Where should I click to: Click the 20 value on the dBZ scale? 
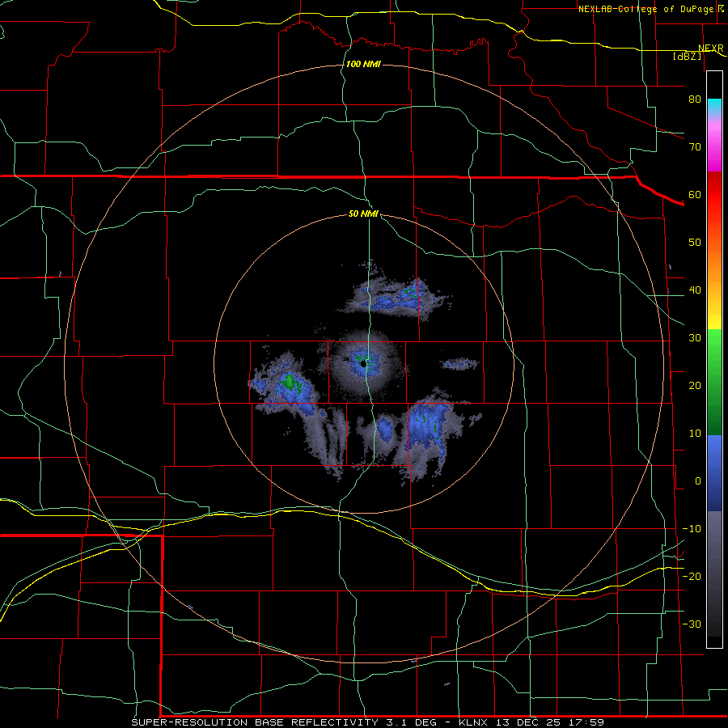coord(695,386)
